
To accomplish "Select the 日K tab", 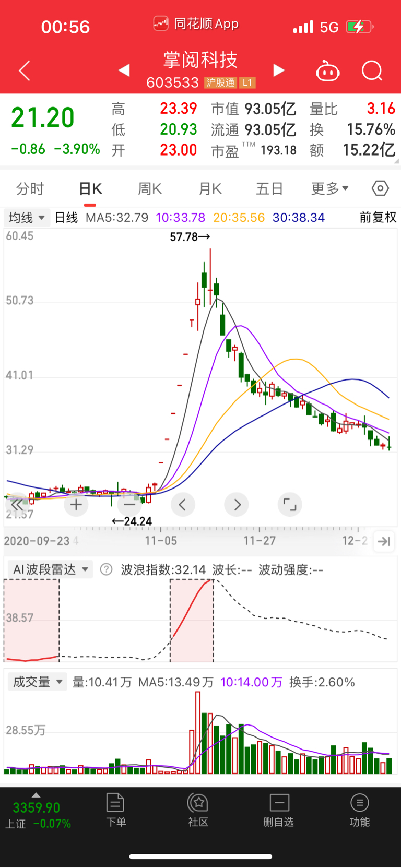I will [90, 188].
